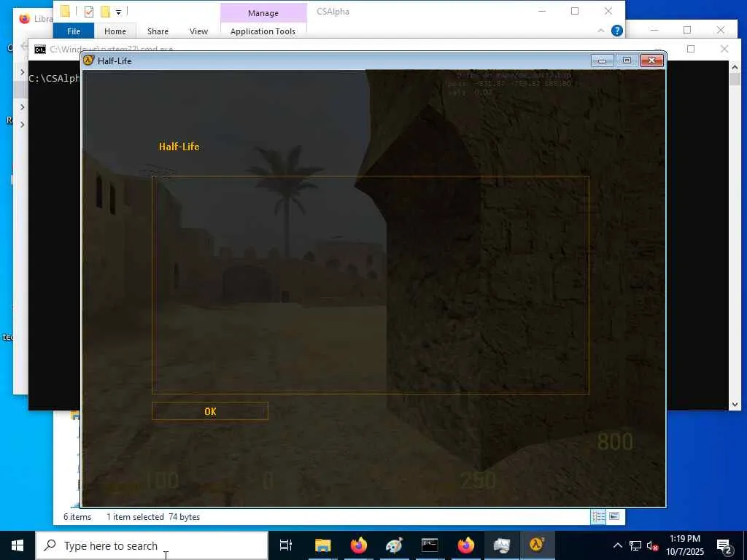The height and width of the screenshot is (560, 747).
Task: Click the cmd.exe title bar icon
Action: (40, 49)
